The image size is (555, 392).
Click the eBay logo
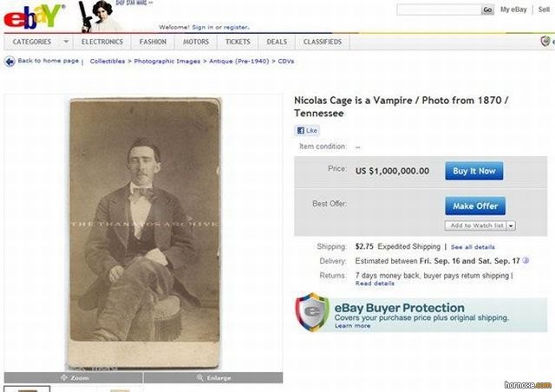pyautogui.click(x=34, y=16)
